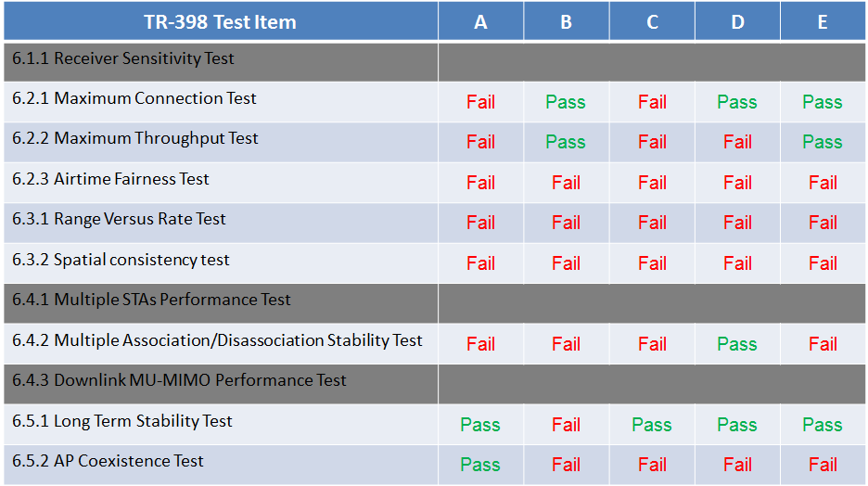Select 6.2.1 Maximum Connection Test label
Screen dimensions: 868x486
(134, 98)
